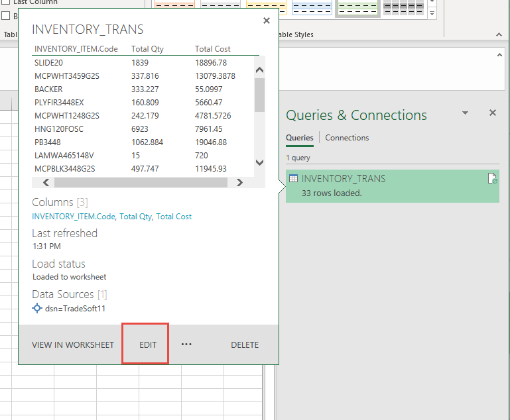The image size is (510, 420).
Task: Click the data source icon beside dsn=TradeSoft11
Action: tap(37, 309)
